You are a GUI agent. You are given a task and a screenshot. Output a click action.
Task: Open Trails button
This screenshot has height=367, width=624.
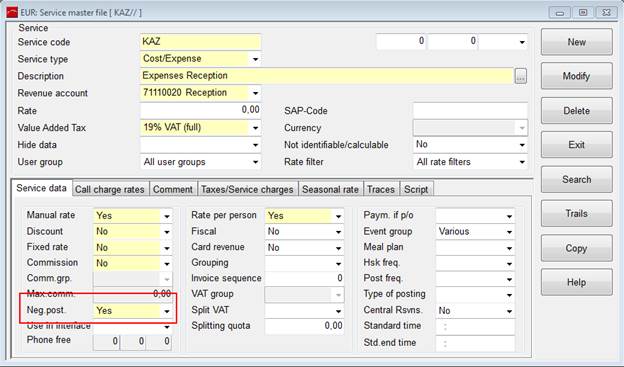(576, 214)
